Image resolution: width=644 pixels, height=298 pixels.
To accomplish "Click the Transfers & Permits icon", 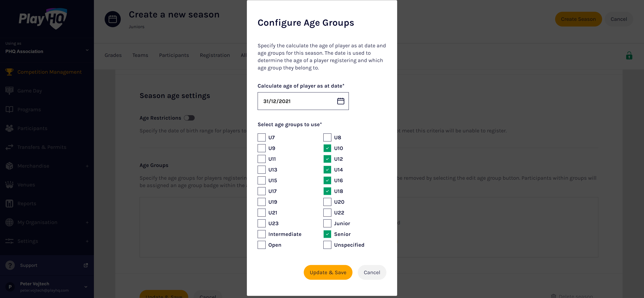I will pos(9,147).
